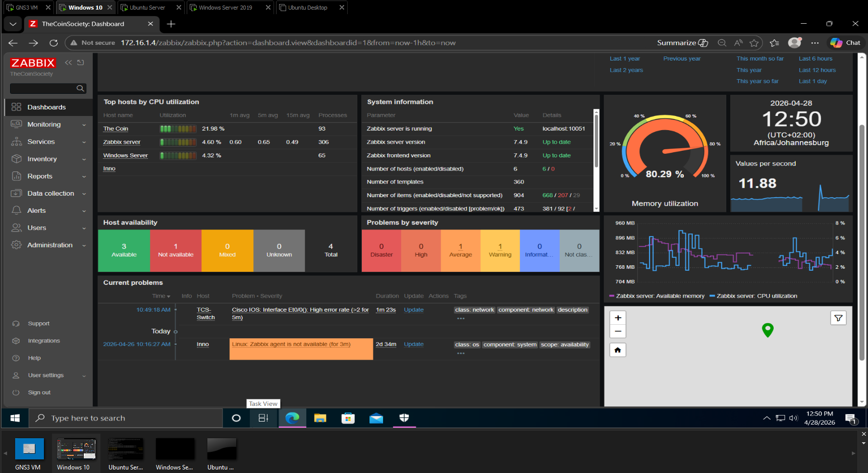
Task: Click the Administration gear icon in the sidebar
Action: pyautogui.click(x=16, y=245)
